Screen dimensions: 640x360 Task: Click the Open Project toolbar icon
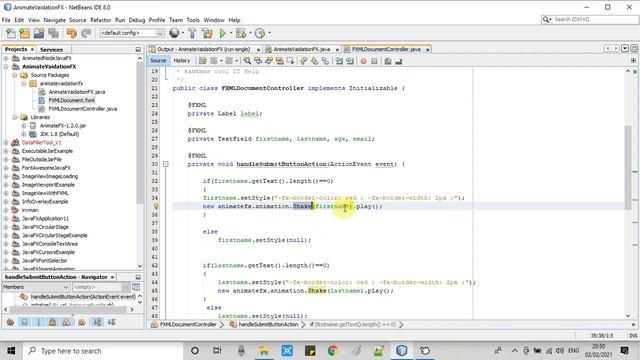tap(39, 33)
